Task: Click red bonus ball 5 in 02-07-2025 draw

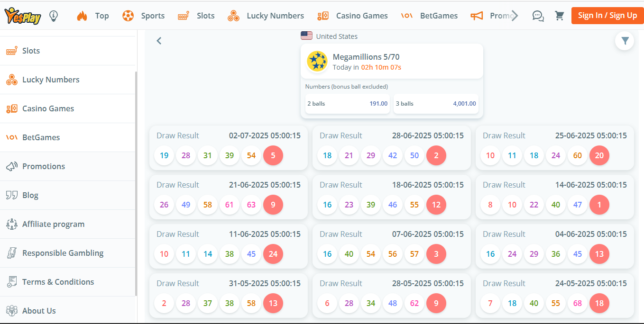Action: 273,155
